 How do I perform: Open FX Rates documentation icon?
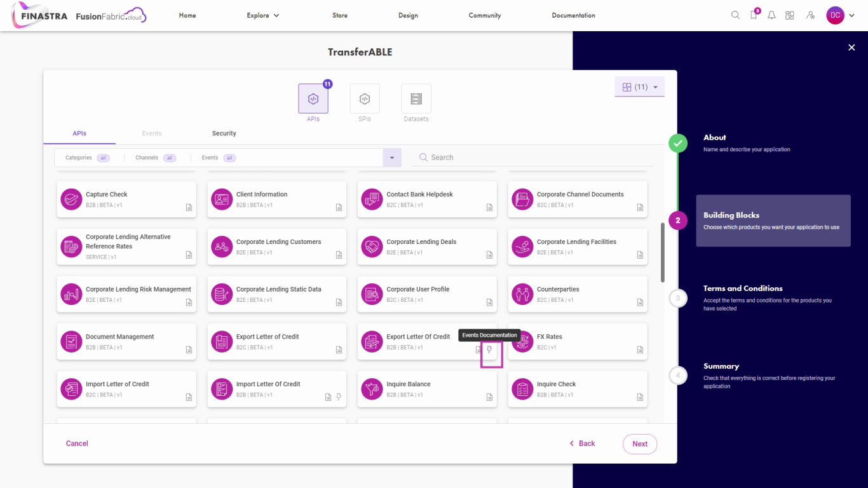(640, 350)
